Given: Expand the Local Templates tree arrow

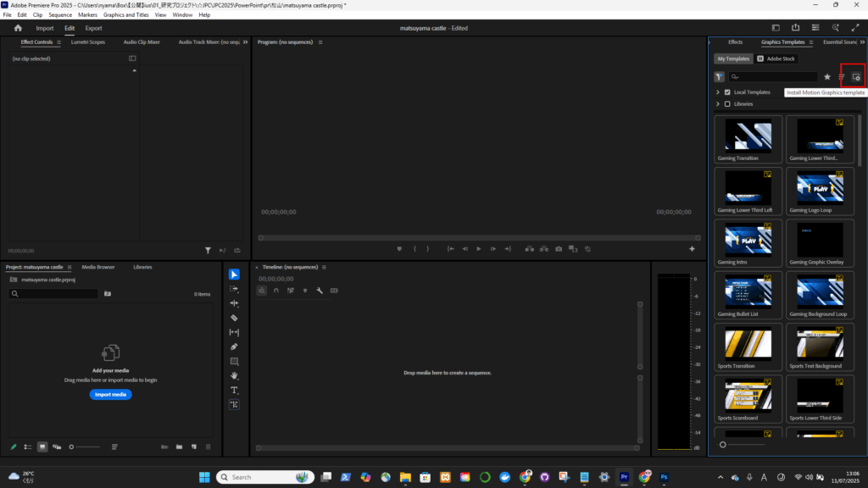Looking at the screenshot, I should (718, 91).
